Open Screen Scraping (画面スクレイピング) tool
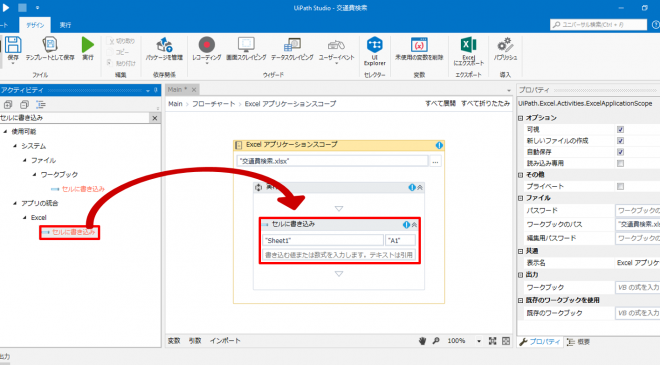Image resolution: width=660 pixels, height=365 pixels. click(x=246, y=45)
